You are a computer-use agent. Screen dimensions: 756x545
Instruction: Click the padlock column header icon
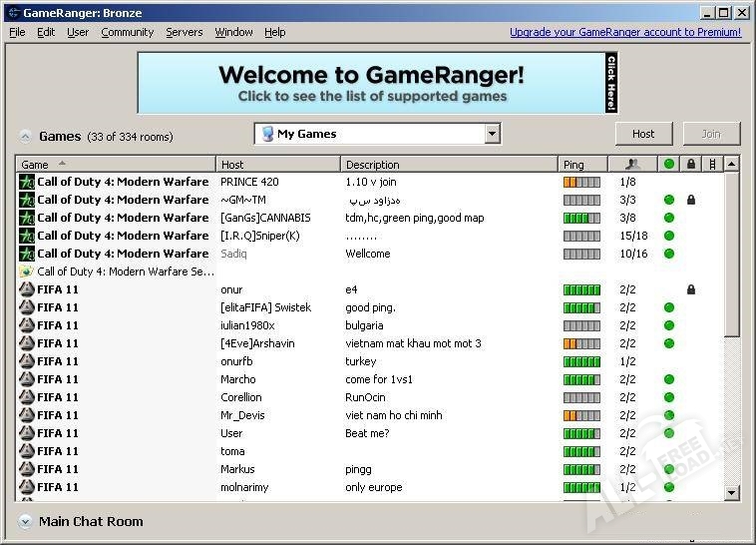[x=690, y=164]
